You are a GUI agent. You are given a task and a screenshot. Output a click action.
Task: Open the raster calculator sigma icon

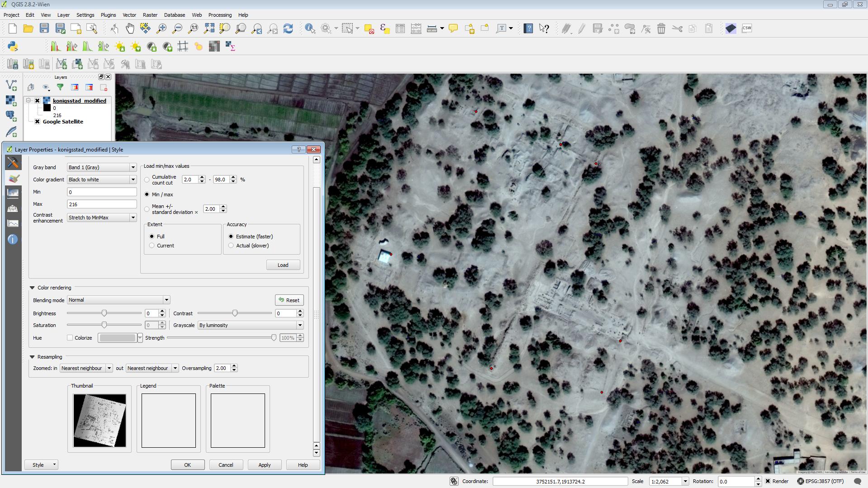(230, 47)
